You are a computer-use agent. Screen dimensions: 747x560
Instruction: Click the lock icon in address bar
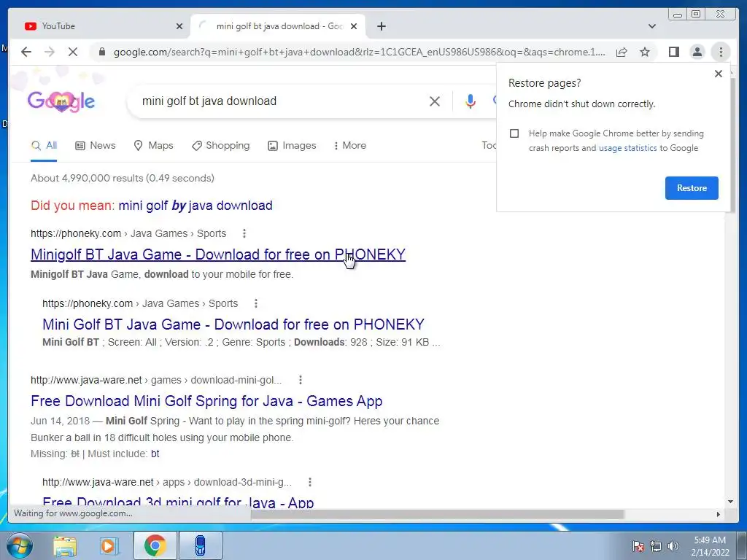(101, 52)
